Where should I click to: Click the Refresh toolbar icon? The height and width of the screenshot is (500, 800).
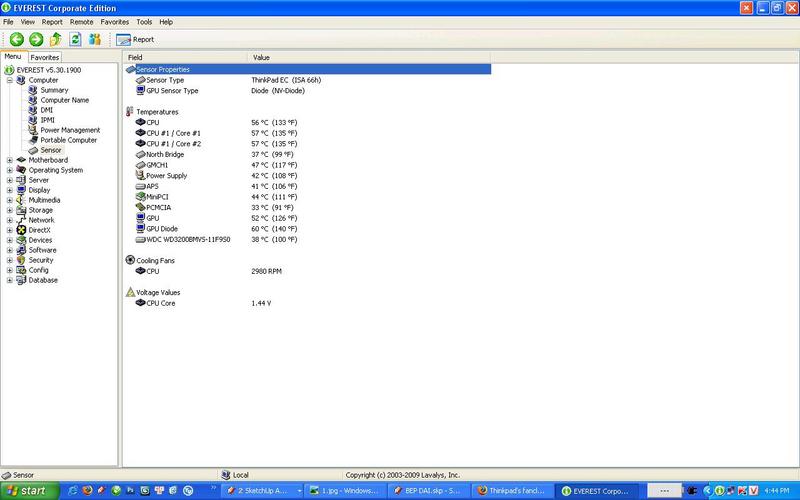click(x=75, y=39)
